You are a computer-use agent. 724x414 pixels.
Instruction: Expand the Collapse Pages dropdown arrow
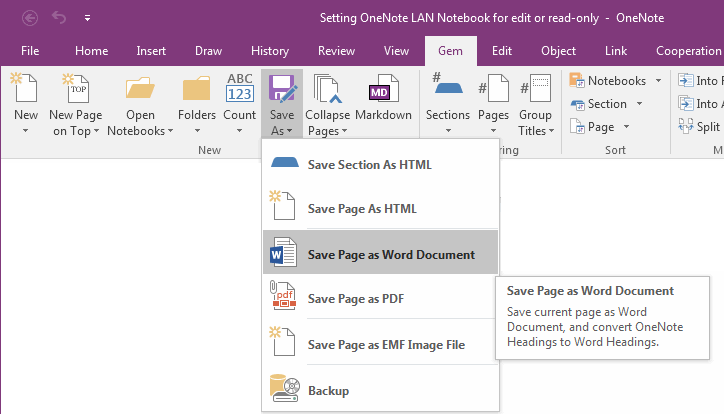coord(344,131)
